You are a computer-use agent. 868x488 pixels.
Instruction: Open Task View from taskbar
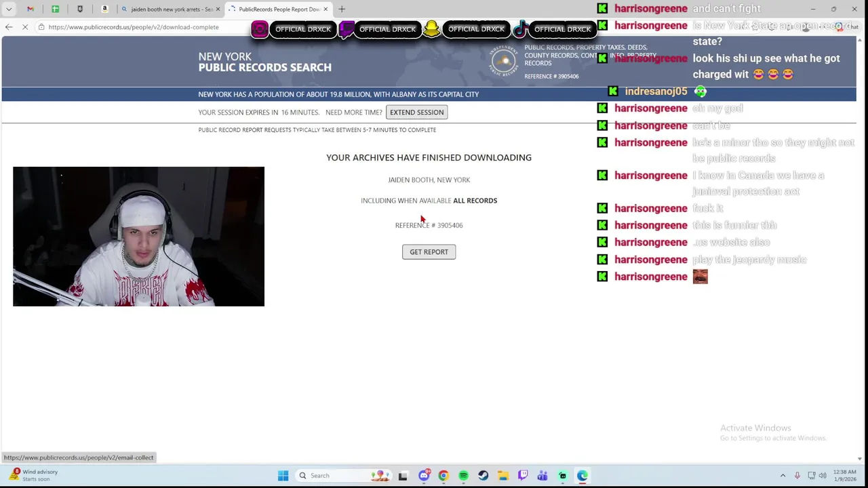click(x=403, y=476)
